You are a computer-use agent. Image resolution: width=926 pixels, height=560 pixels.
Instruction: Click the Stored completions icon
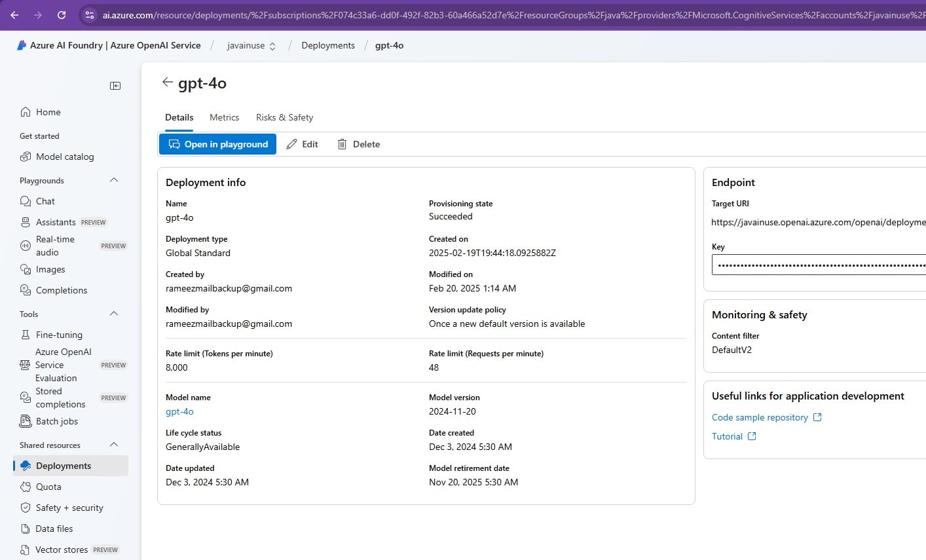(x=26, y=398)
